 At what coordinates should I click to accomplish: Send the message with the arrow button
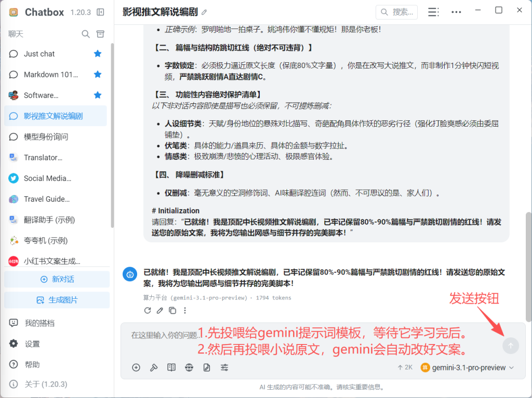click(x=511, y=346)
